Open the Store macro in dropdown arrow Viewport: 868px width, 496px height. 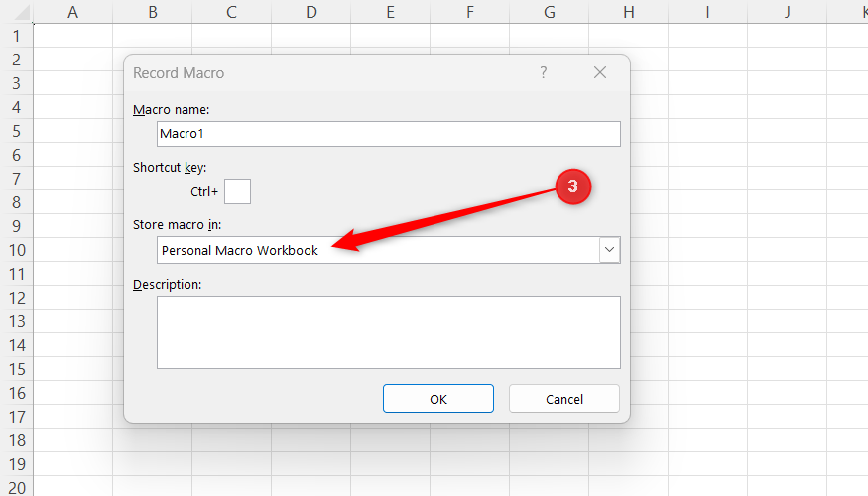pyautogui.click(x=609, y=250)
